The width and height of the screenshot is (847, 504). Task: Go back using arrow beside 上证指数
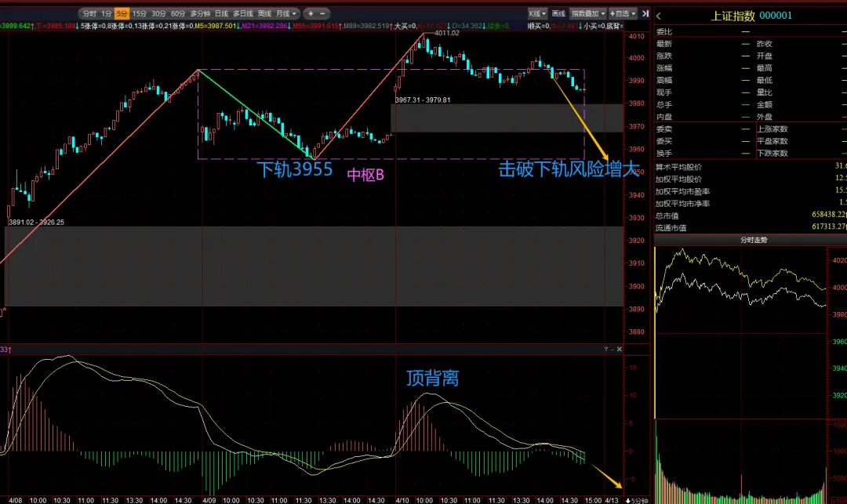659,16
